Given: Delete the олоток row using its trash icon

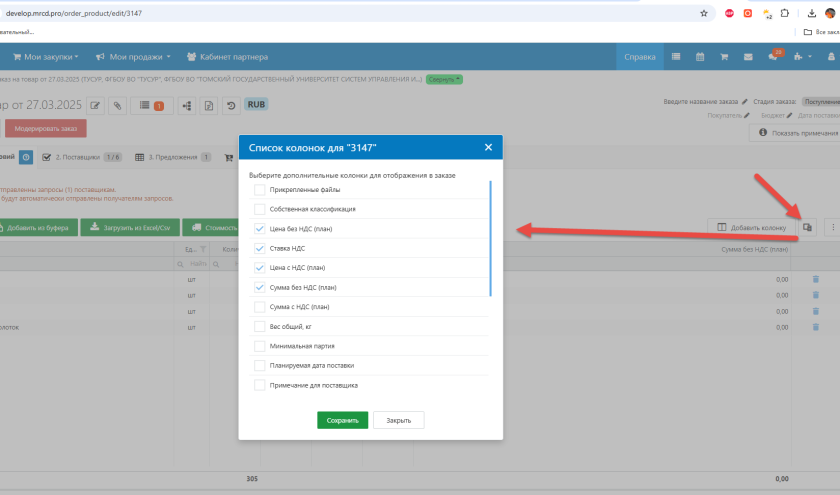Looking at the screenshot, I should pyautogui.click(x=815, y=327).
